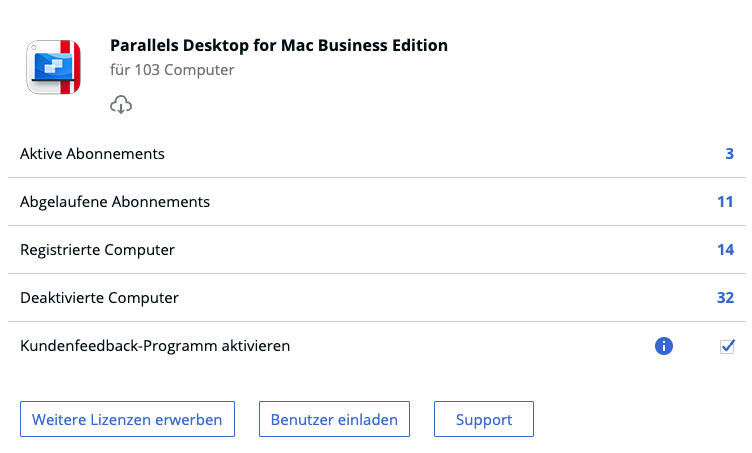Viewport: 752px width, 453px height.
Task: Click the Parallels Desktop app icon
Action: (54, 67)
